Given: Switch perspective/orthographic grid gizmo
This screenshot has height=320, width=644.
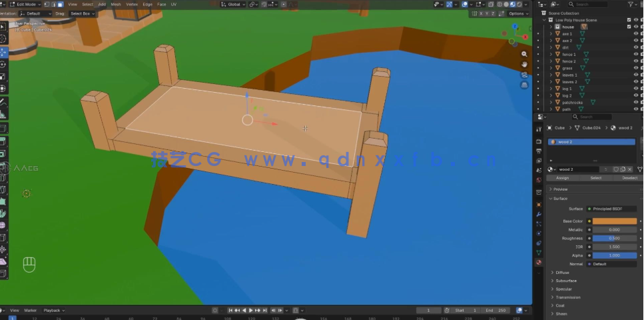Looking at the screenshot, I should 525,85.
